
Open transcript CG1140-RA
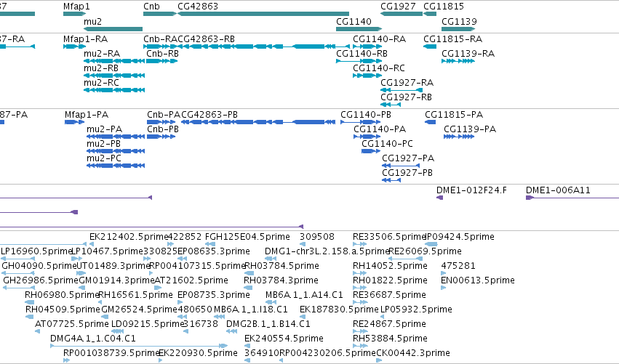tap(380, 39)
